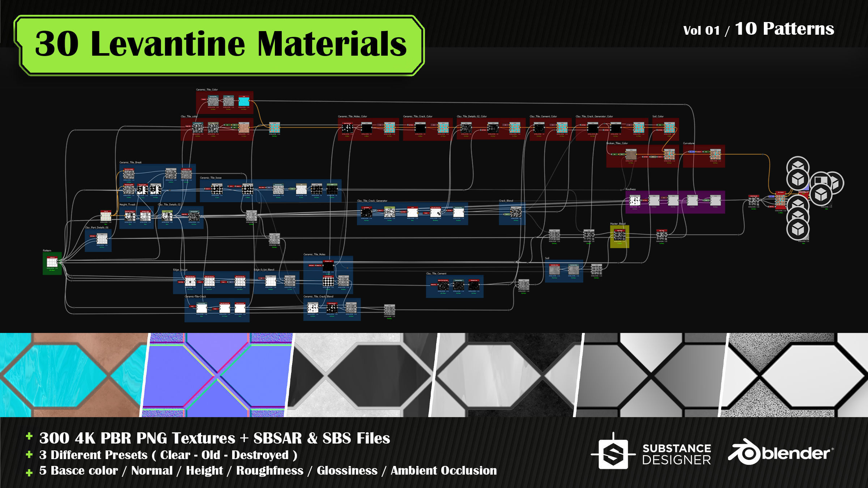
Task: Select the "Clay_Tile_Cement" blue frame label
Action: 436,274
